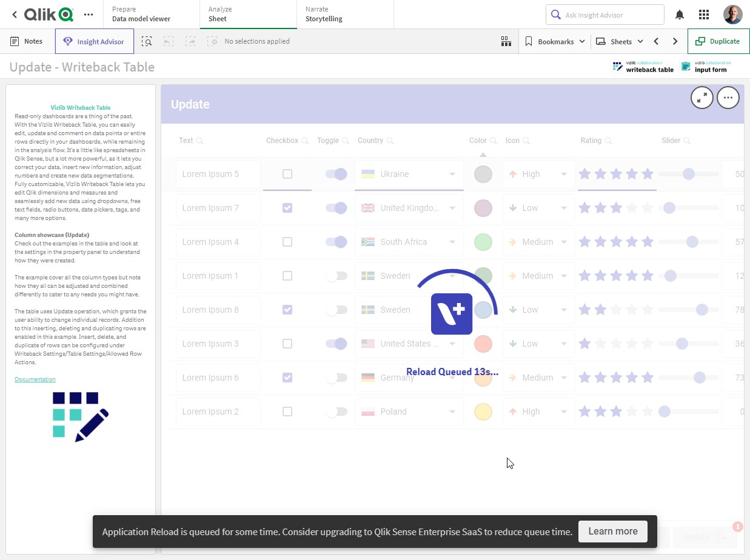Turn on the toggle for Lorem Ipsum 1
The image size is (750, 560).
336,276
